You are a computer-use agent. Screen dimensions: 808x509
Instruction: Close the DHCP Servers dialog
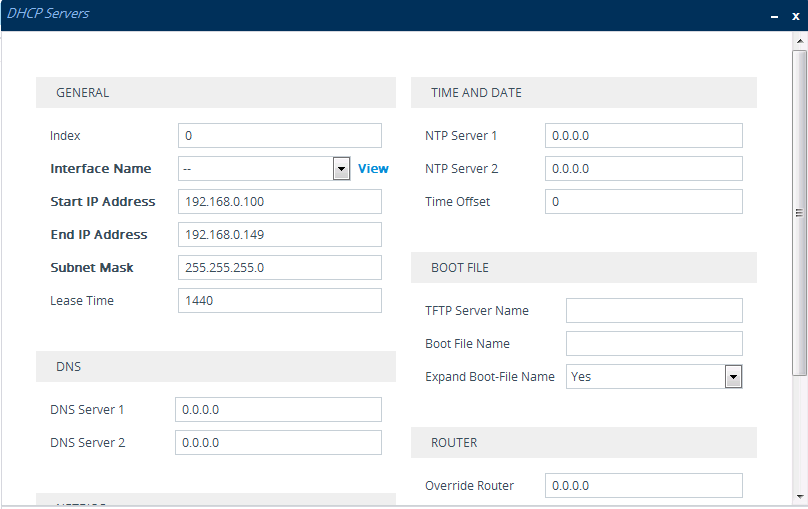click(x=796, y=16)
